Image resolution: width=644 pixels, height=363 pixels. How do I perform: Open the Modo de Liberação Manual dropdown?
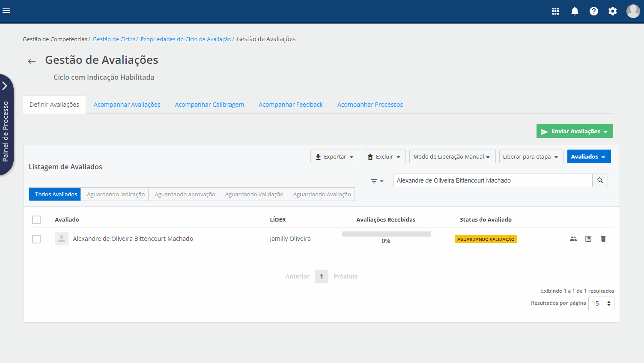[x=452, y=156]
